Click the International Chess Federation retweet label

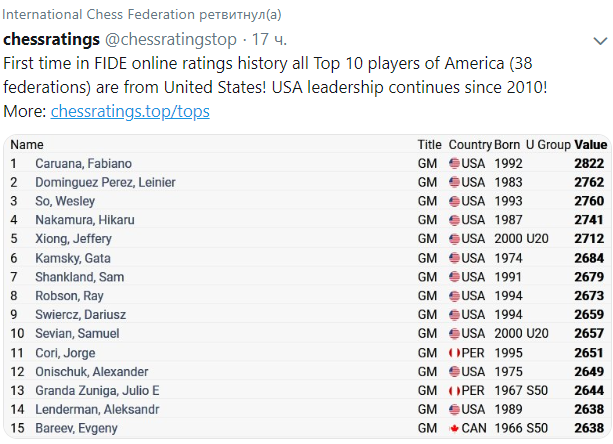click(x=142, y=12)
